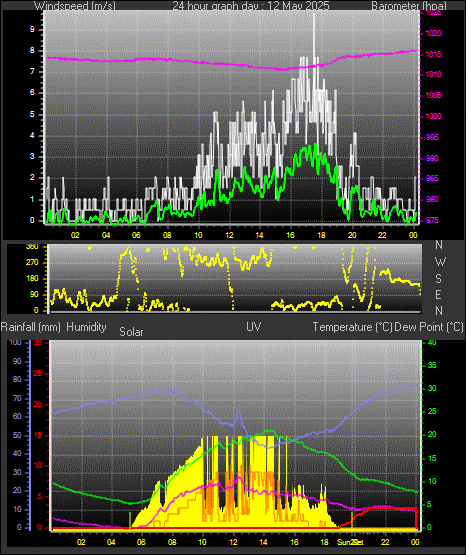Click the 40 value on temperature scale
This screenshot has width=466, height=555.
click(x=432, y=342)
